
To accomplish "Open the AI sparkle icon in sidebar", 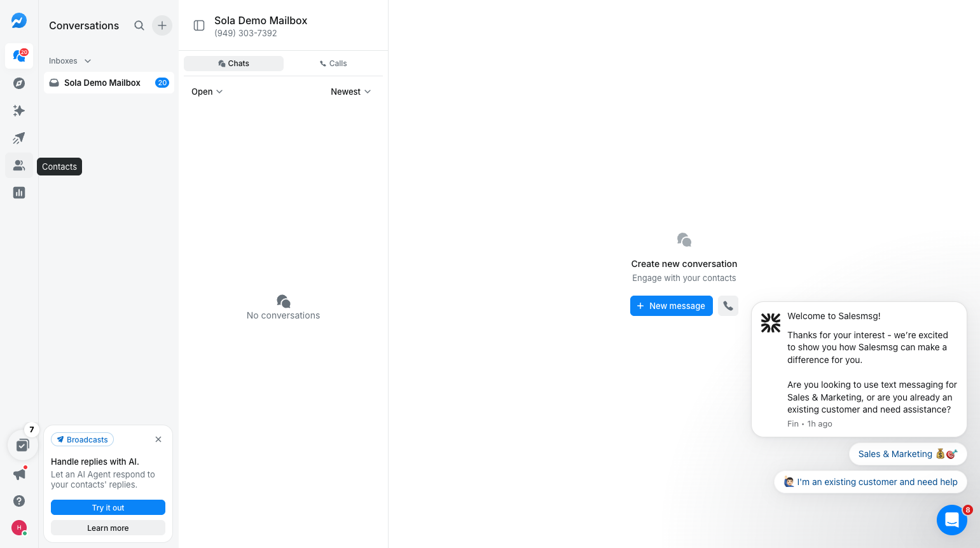I will click(x=19, y=111).
